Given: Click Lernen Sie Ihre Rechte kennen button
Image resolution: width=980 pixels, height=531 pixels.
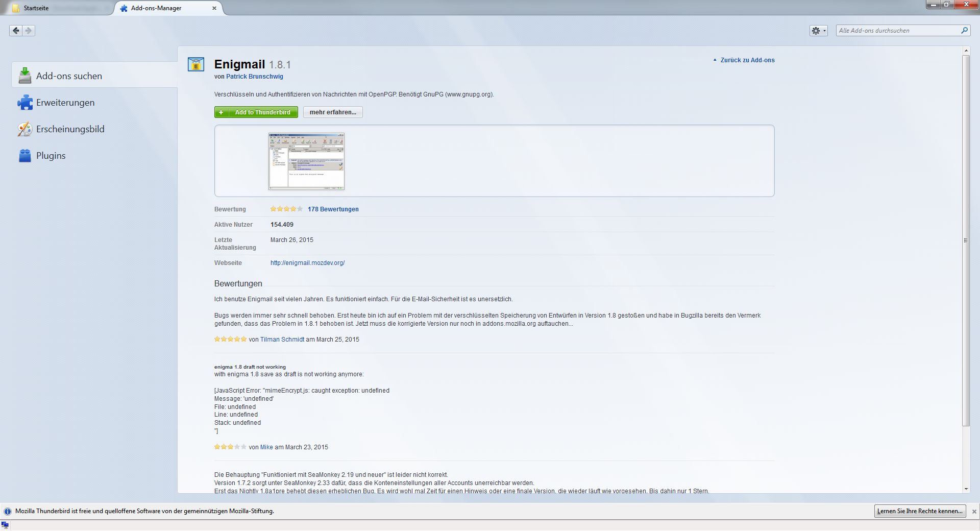Looking at the screenshot, I should tap(919, 511).
